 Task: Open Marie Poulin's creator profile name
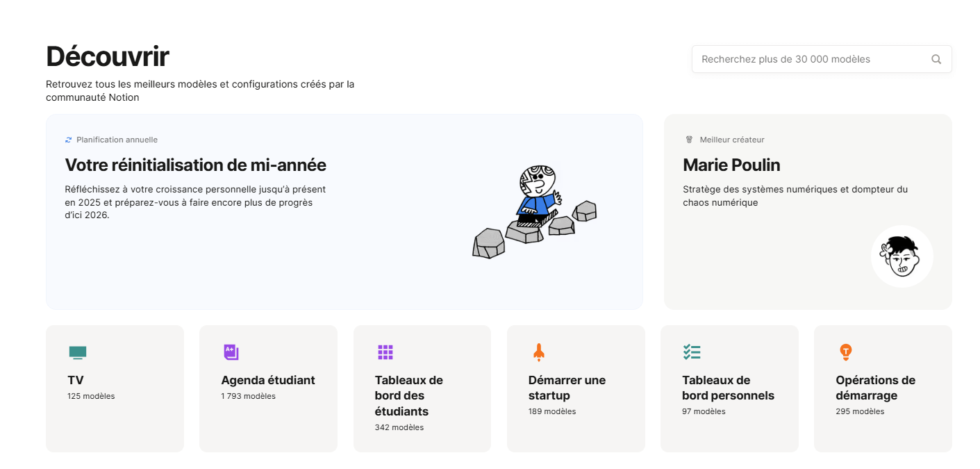pyautogui.click(x=731, y=165)
